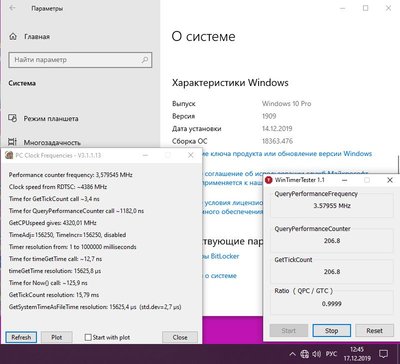This screenshot has height=364, width=400.
Task: Open the product key change link
Action: (x=287, y=154)
